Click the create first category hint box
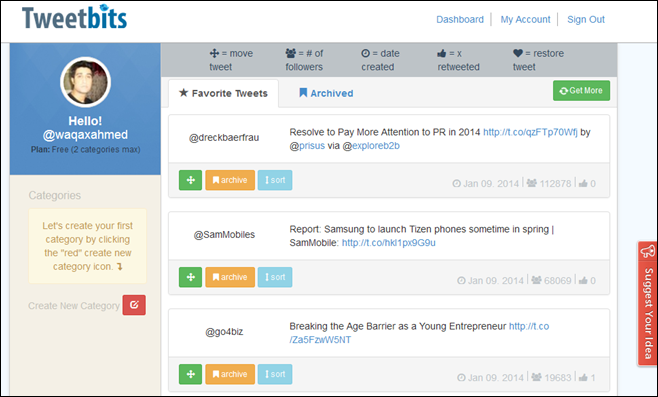This screenshot has width=658, height=397. [x=87, y=246]
